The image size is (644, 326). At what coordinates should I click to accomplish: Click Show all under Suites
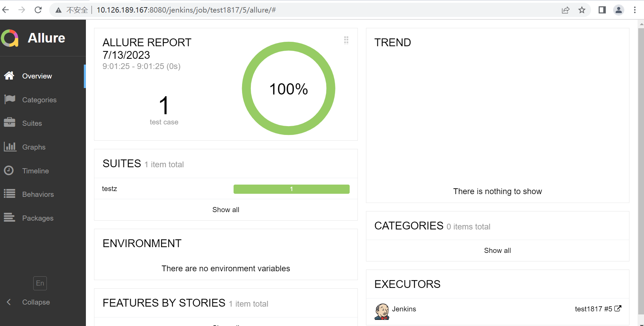(x=226, y=210)
